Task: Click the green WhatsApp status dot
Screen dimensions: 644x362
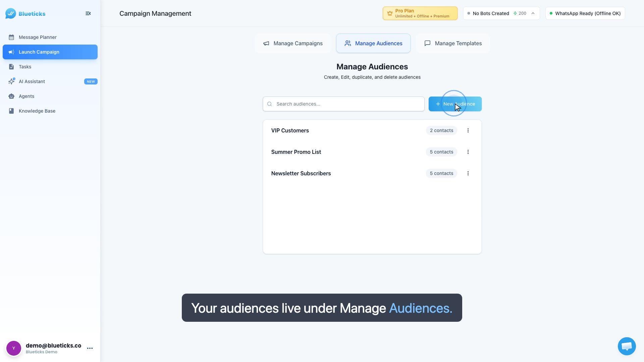Action: tap(551, 13)
